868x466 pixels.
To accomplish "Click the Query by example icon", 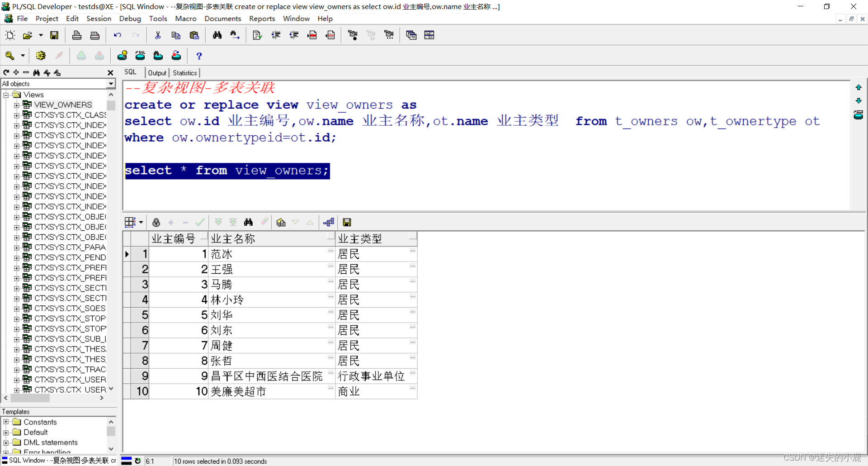I will (x=281, y=222).
